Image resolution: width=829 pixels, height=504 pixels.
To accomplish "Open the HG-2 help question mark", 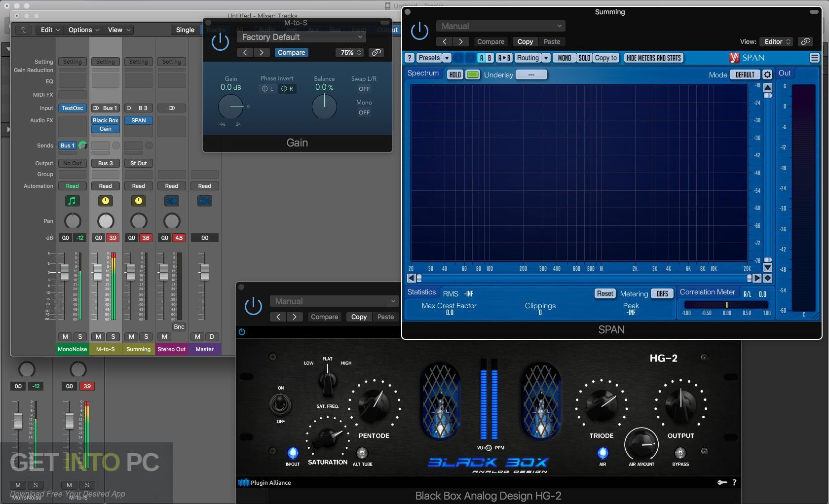I will [734, 482].
